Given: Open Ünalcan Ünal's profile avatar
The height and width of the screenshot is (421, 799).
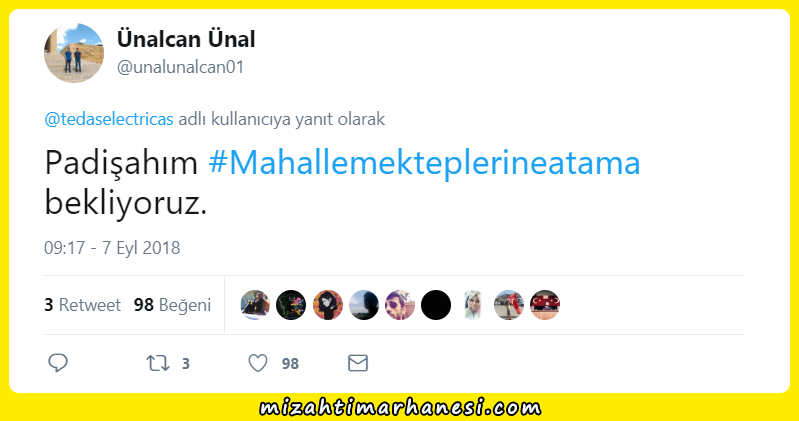Looking at the screenshot, I should point(74,53).
